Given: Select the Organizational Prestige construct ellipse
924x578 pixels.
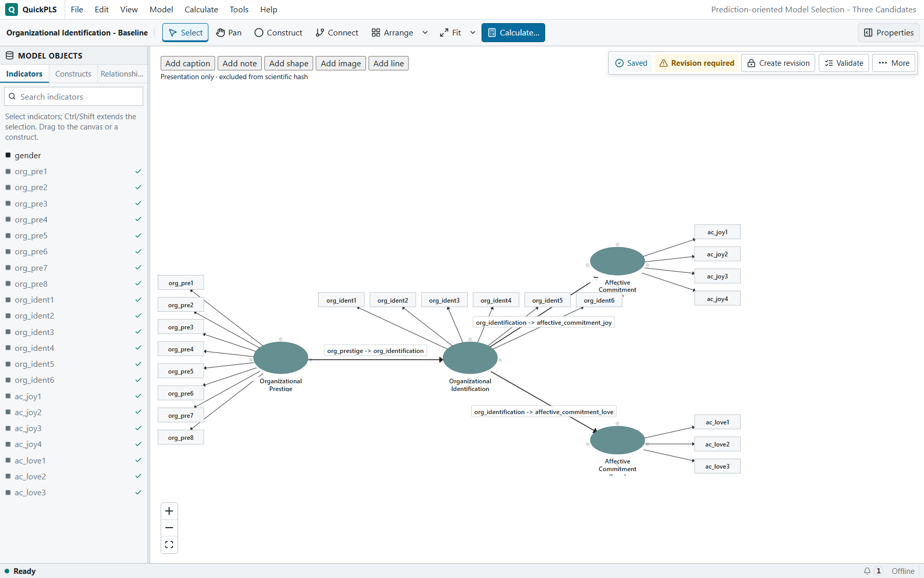Looking at the screenshot, I should (281, 358).
